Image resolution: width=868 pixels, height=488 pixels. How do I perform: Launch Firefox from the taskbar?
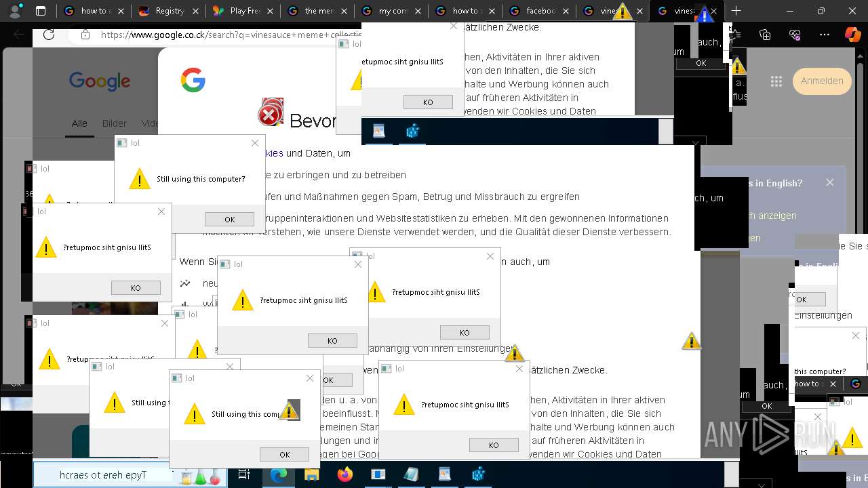345,475
